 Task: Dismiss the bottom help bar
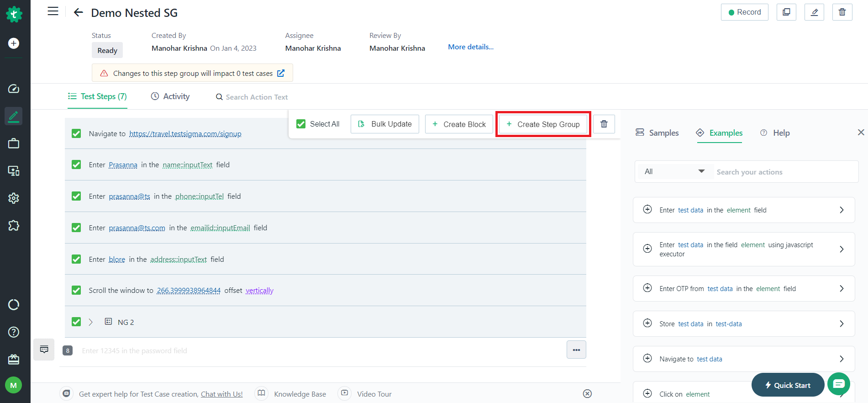pos(588,394)
